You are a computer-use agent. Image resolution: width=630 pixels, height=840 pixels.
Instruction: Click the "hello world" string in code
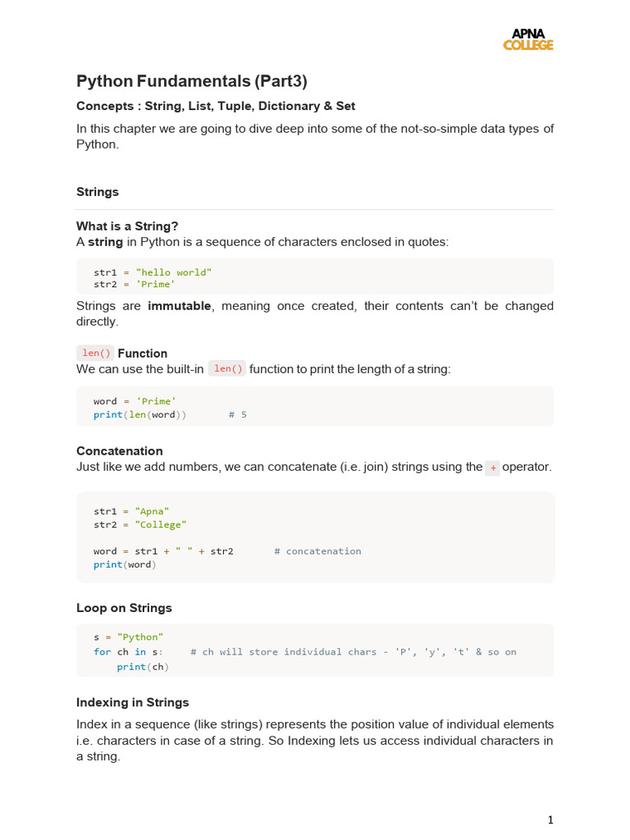click(174, 272)
